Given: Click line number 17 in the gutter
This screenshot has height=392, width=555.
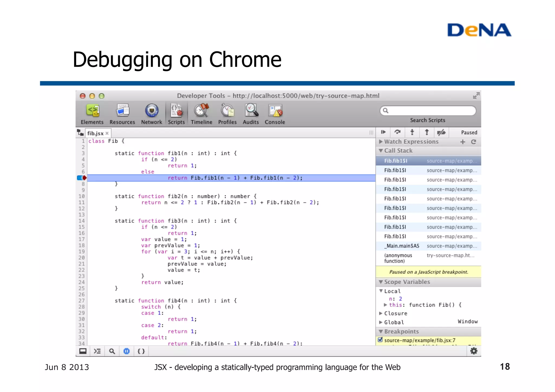Looking at the screenshot, I should click(82, 239).
